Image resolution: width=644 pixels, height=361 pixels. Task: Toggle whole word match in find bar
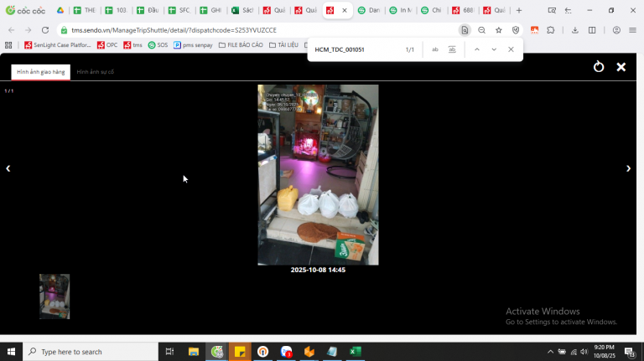coord(452,49)
